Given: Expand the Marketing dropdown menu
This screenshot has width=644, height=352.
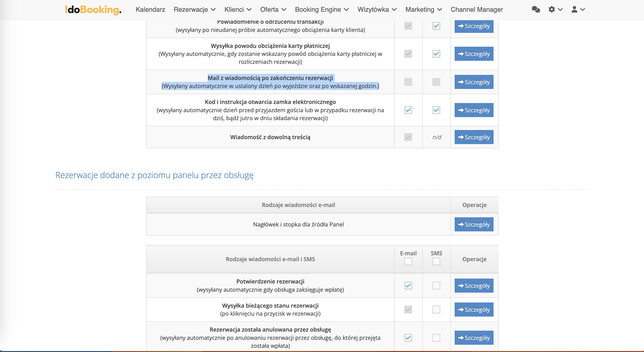Looking at the screenshot, I should pos(423,10).
